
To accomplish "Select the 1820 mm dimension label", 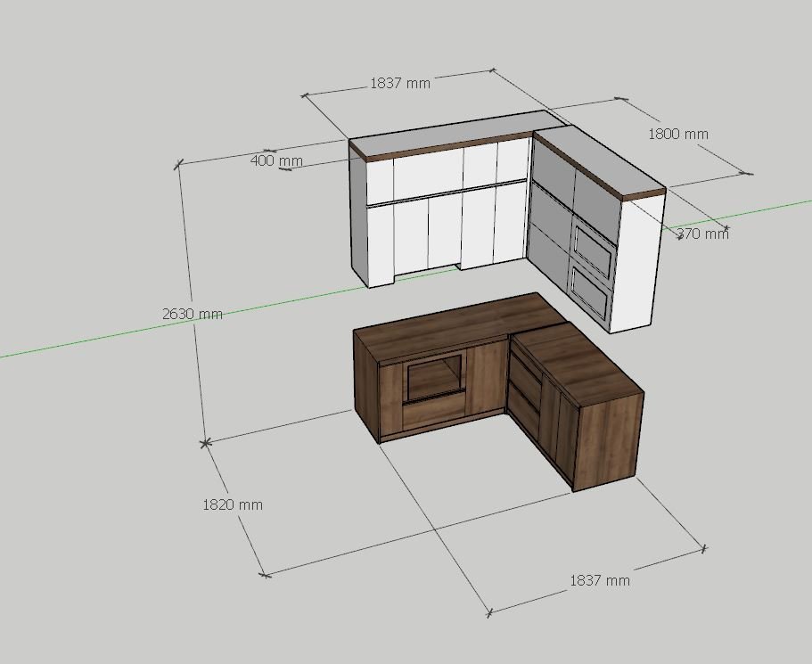I will coord(233,504).
